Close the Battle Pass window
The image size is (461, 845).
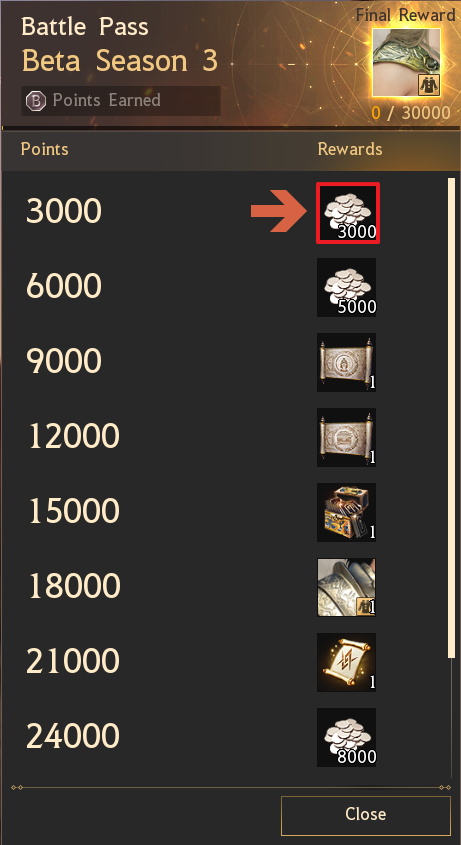pos(366,813)
